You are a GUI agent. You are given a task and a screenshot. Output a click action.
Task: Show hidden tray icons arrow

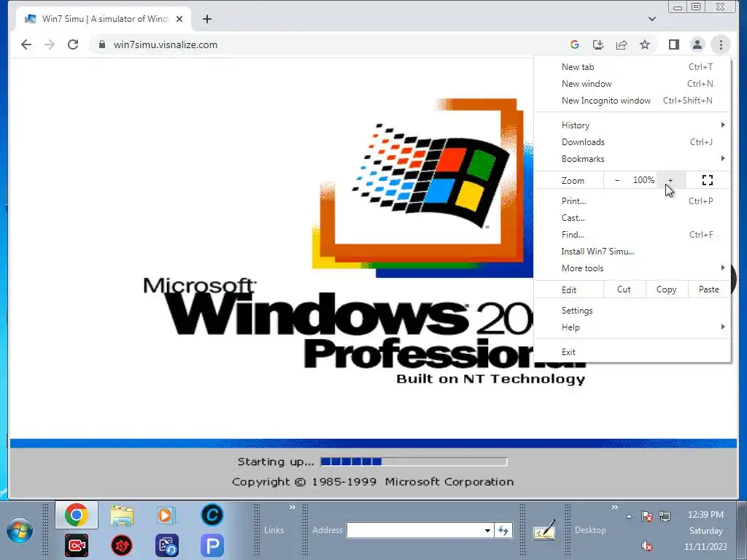(629, 516)
